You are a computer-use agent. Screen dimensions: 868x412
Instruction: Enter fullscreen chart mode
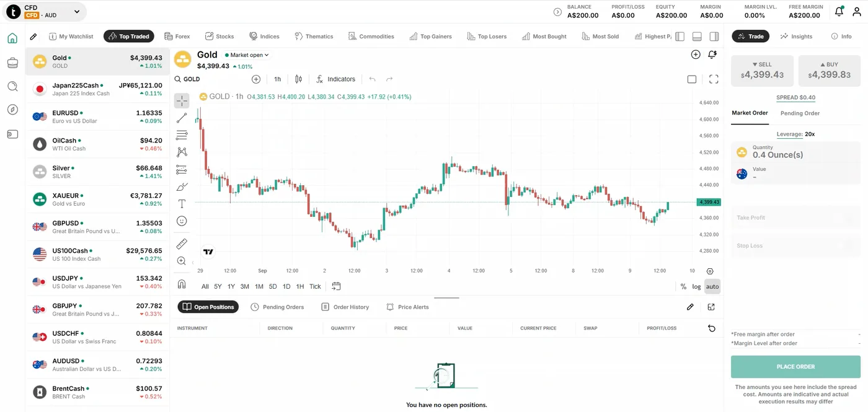(714, 79)
